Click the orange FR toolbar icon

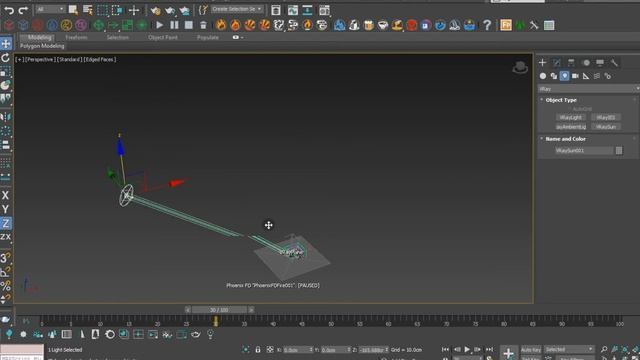point(506,25)
